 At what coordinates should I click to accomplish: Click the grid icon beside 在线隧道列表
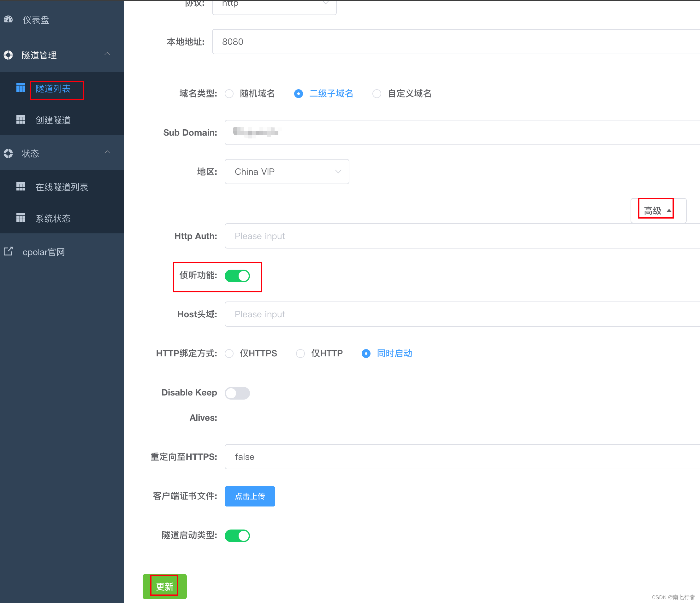coord(21,186)
